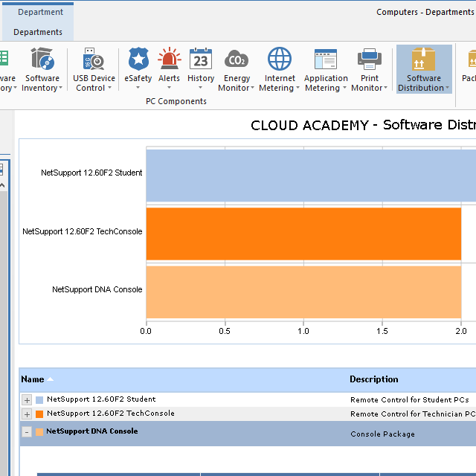The height and width of the screenshot is (476, 476).
Task: Switch to the Department ribbon tab
Action: [40, 12]
